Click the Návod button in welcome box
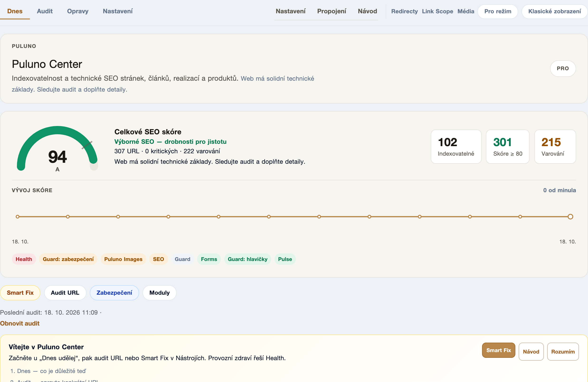The image size is (588, 382). [531, 352]
